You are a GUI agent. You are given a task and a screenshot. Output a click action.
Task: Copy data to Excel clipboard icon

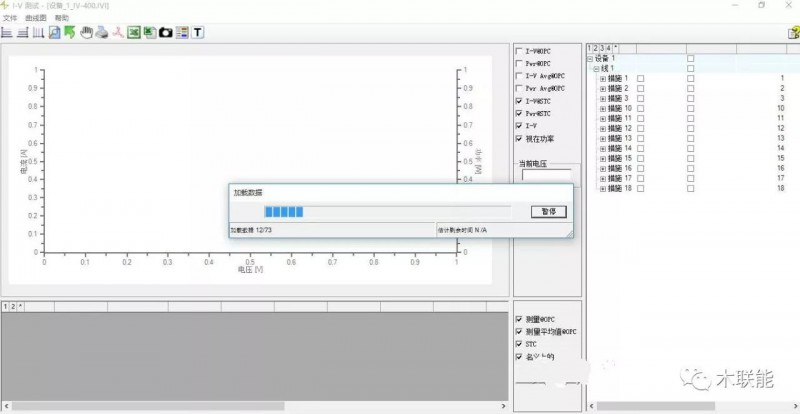(149, 33)
